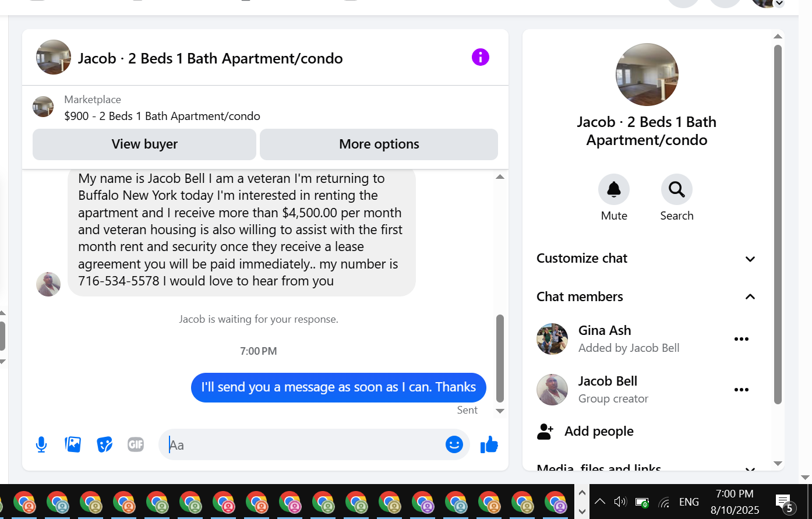Open the GIF picker icon
Screen dimensions: 812x519
click(x=136, y=445)
